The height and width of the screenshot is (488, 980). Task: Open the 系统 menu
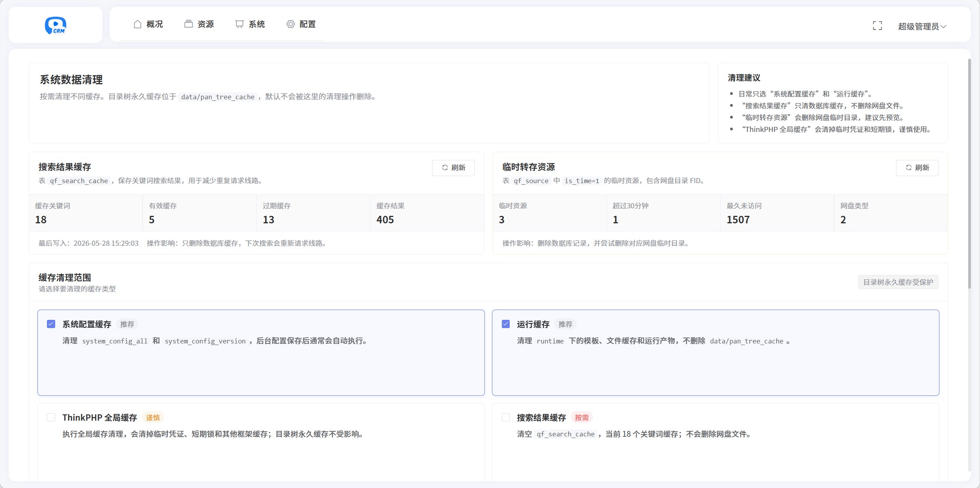(250, 24)
